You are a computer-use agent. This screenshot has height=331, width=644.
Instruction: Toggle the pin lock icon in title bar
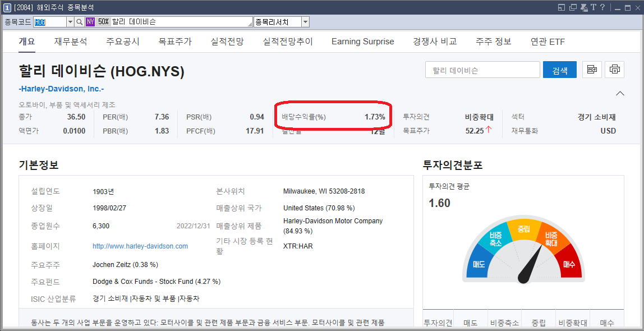tap(583, 7)
